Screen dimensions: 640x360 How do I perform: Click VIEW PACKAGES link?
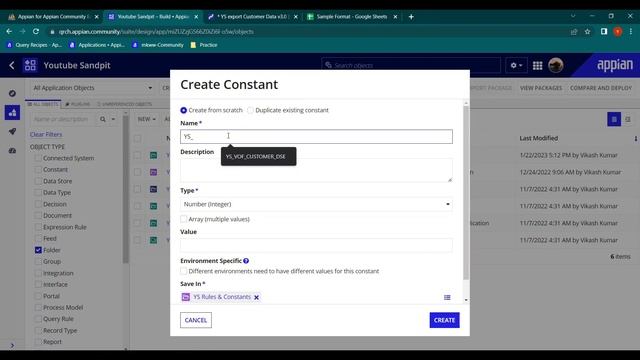tap(541, 88)
